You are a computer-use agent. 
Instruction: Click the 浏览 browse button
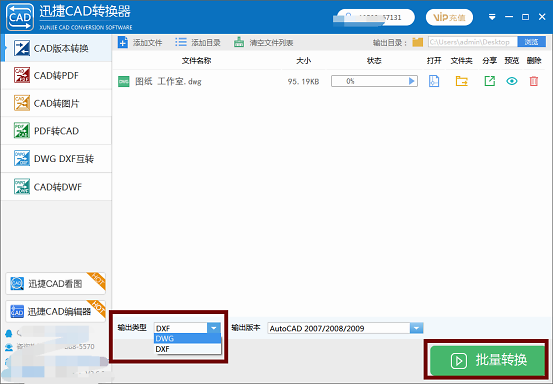tap(531, 42)
